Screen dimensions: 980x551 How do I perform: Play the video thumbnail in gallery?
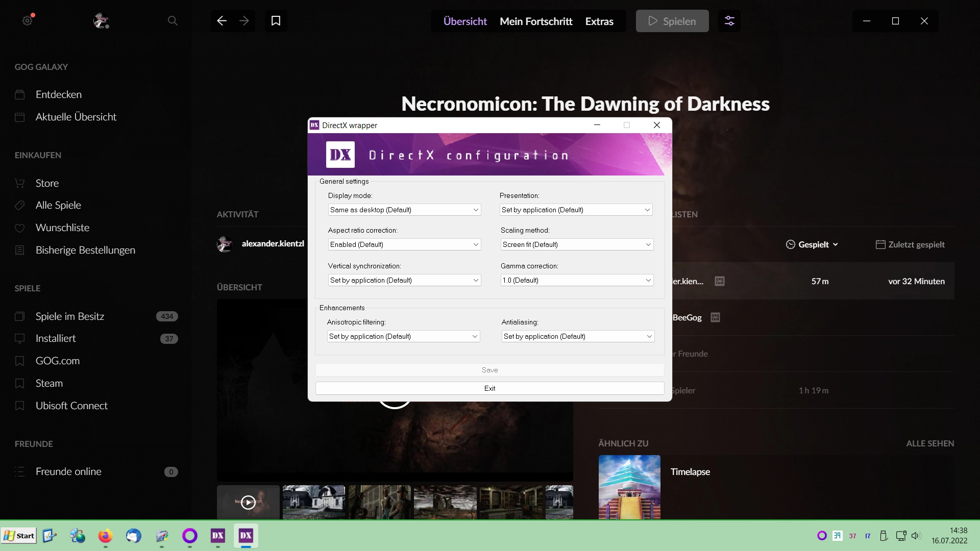pos(248,502)
